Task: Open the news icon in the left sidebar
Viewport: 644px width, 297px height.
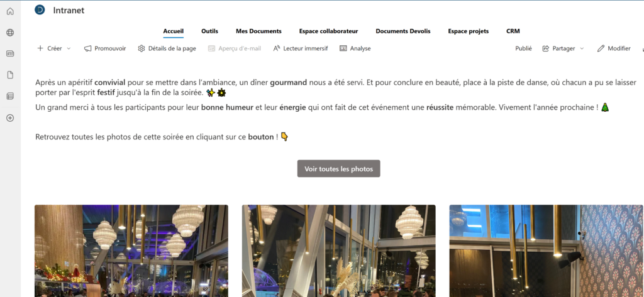Action: pyautogui.click(x=10, y=54)
